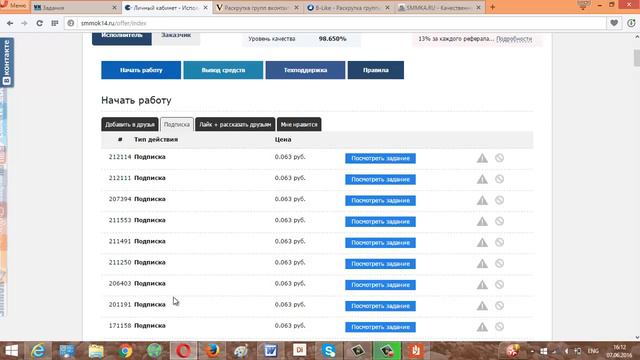
Task: Open Техподдержка button
Action: 305,70
